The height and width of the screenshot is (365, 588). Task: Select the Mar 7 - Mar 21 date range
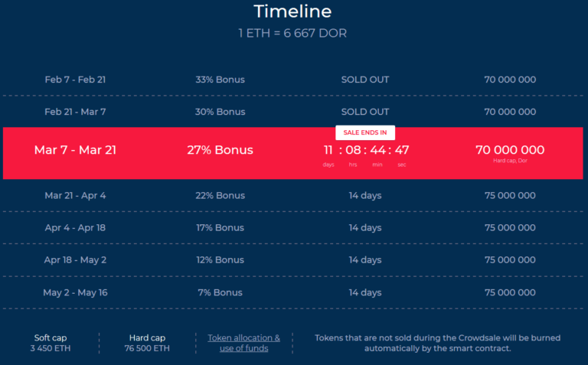click(75, 150)
